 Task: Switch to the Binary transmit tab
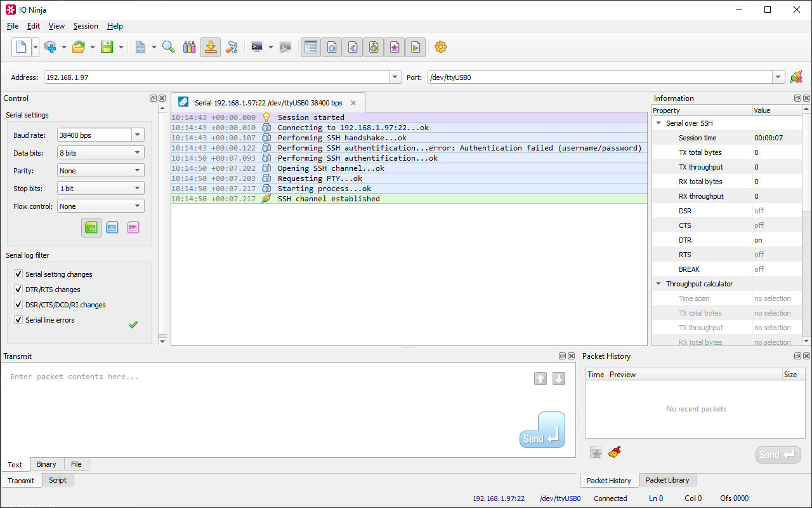46,464
